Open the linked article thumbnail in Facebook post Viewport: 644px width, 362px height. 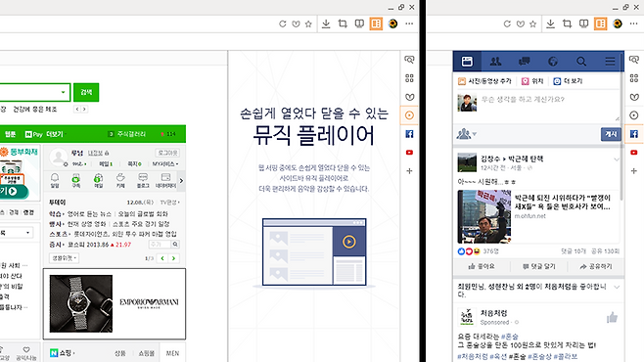[x=484, y=216]
